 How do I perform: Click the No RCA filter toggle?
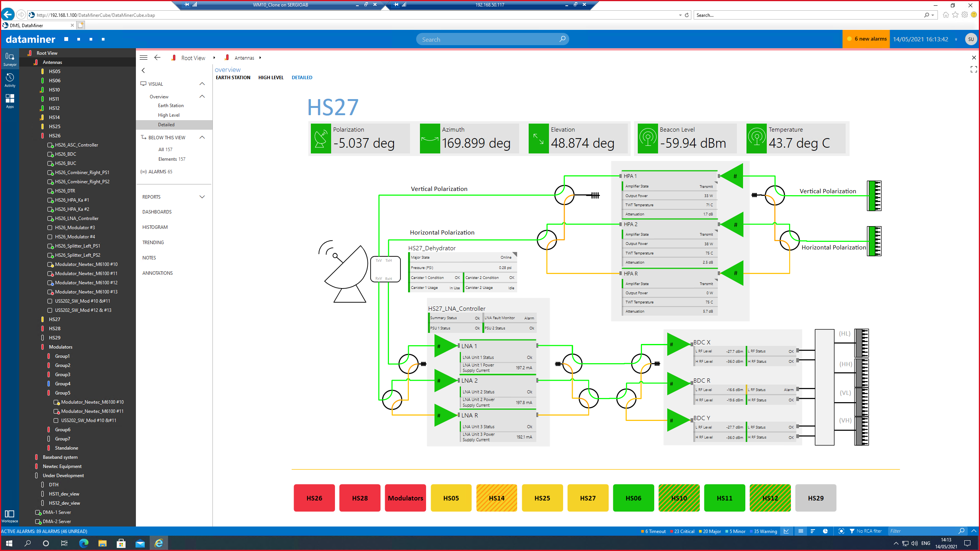pos(865,531)
